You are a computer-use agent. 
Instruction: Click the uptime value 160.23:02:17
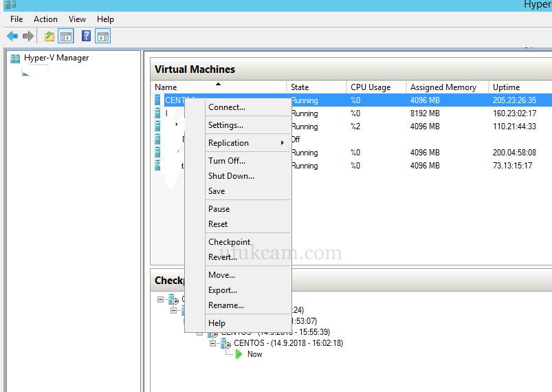514,113
